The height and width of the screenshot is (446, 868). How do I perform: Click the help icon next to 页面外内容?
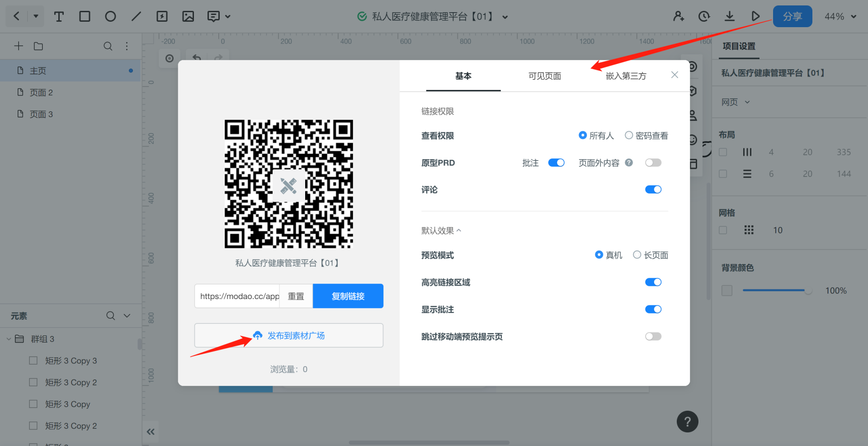click(x=629, y=162)
